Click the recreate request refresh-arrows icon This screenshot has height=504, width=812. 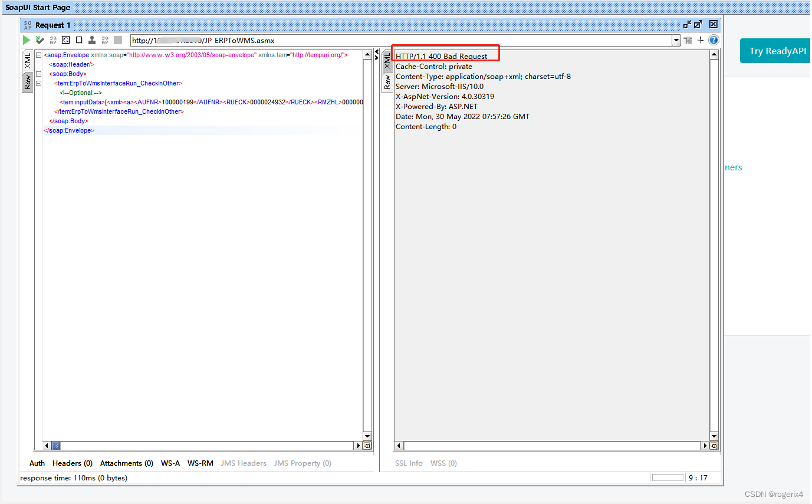click(66, 40)
